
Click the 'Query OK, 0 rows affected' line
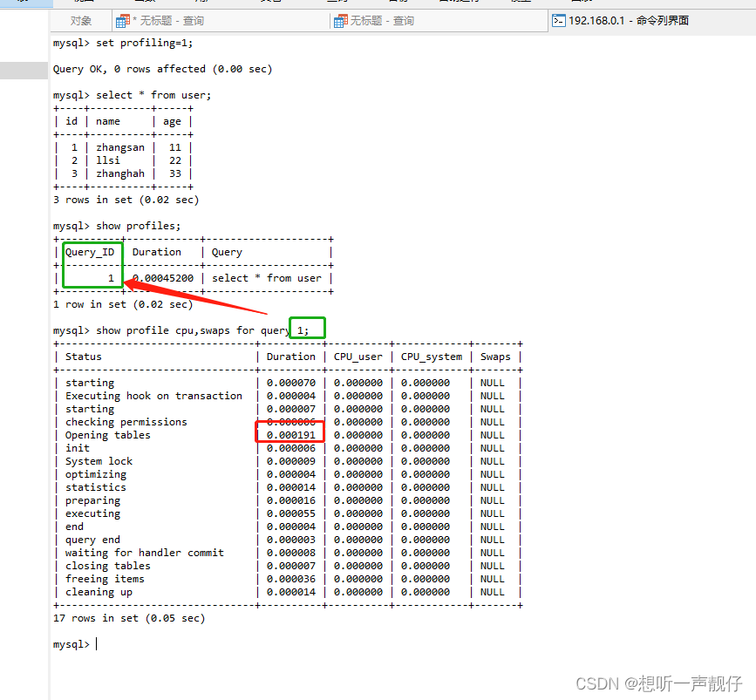pyautogui.click(x=162, y=69)
